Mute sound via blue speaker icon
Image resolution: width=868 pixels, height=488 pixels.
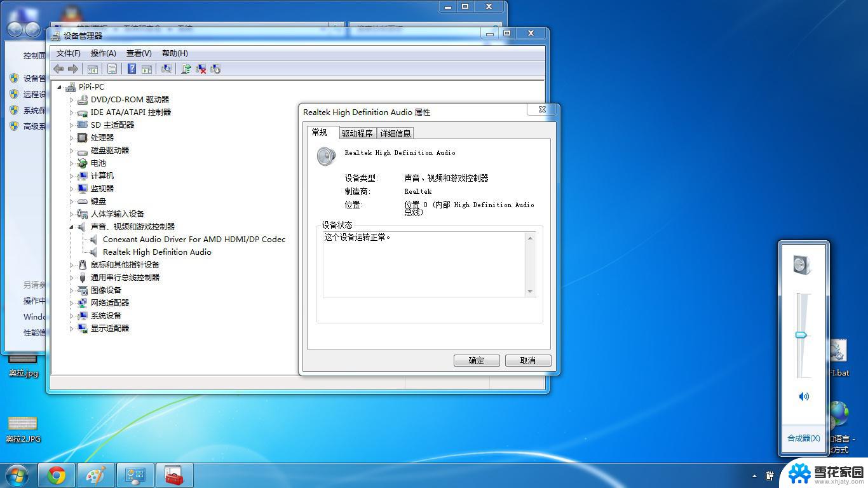point(804,396)
